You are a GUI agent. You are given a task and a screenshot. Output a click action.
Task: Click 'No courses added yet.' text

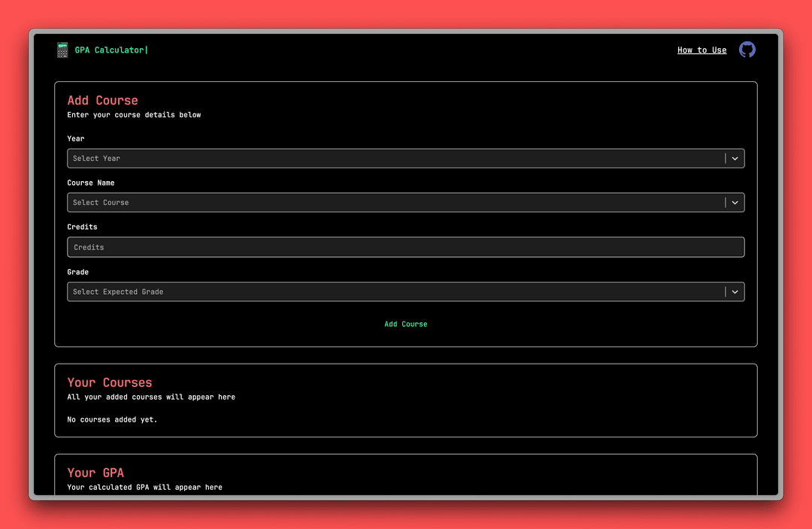[112, 420]
